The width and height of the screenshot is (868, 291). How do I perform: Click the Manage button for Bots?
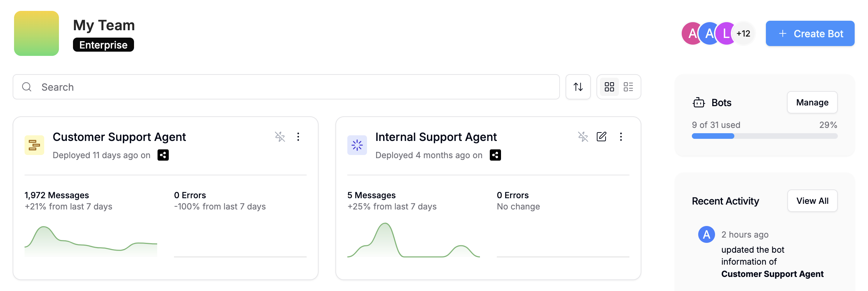(x=812, y=103)
